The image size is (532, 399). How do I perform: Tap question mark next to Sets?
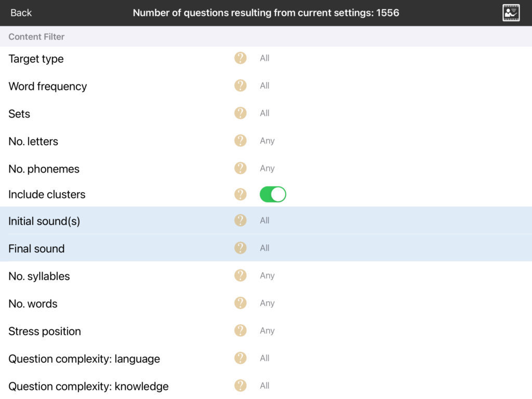tap(240, 113)
